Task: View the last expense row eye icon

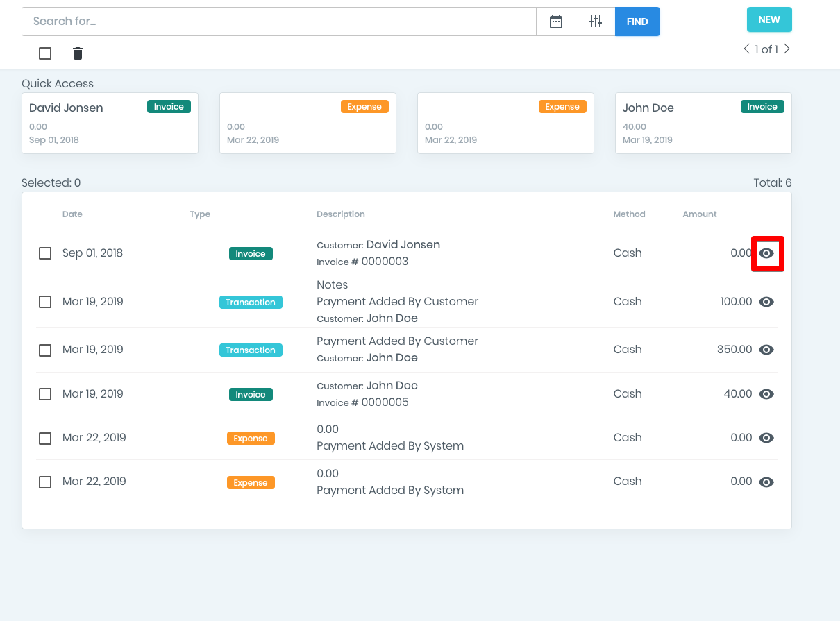Action: [766, 482]
